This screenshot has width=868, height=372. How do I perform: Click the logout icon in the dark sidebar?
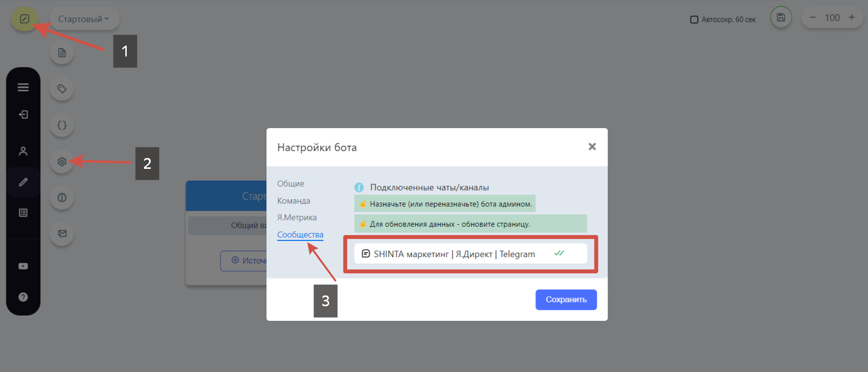pyautogui.click(x=23, y=114)
